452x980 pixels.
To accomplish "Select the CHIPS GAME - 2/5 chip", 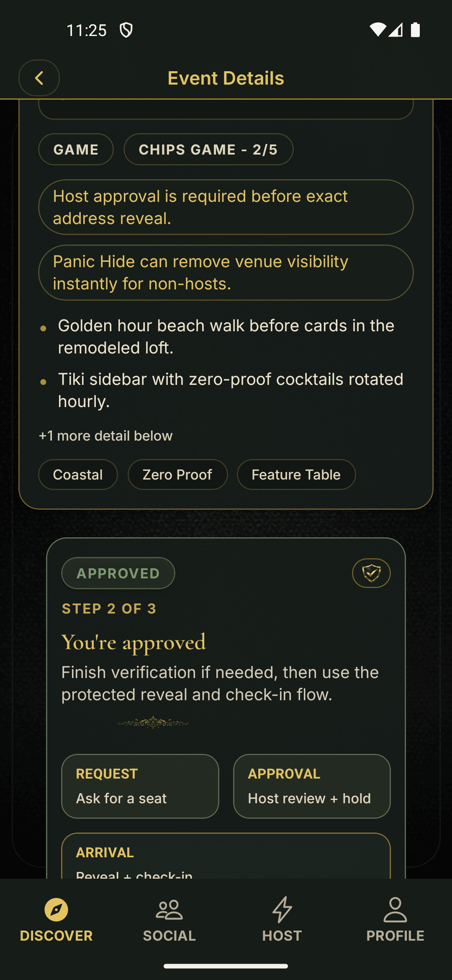I will pos(208,150).
